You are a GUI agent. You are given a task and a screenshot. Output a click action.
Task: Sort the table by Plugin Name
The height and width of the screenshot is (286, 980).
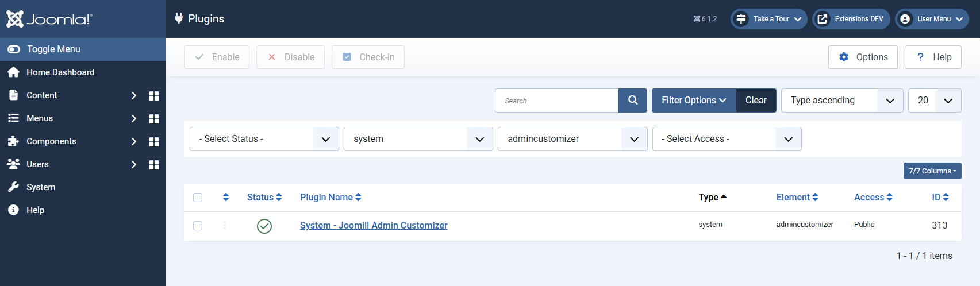[x=330, y=198]
